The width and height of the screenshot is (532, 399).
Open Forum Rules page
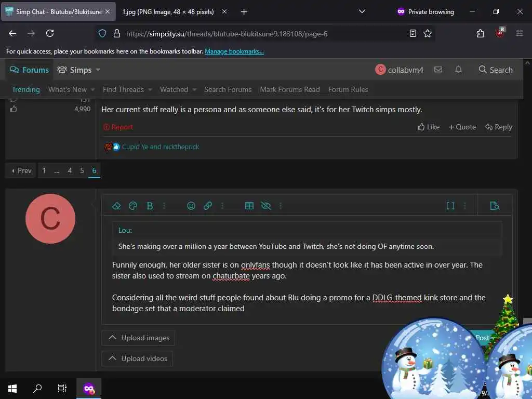pyautogui.click(x=348, y=89)
